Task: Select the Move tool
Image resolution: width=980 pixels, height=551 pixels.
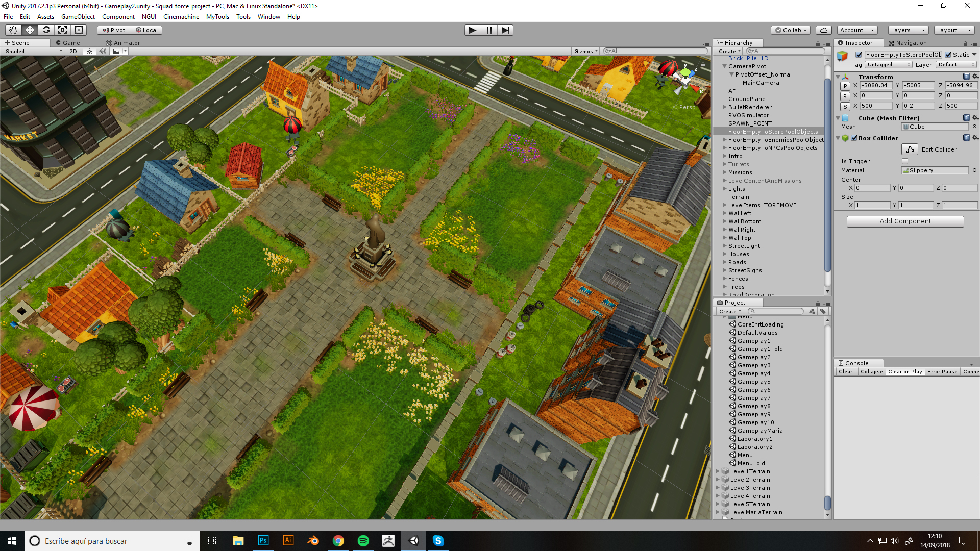Action: tap(30, 30)
